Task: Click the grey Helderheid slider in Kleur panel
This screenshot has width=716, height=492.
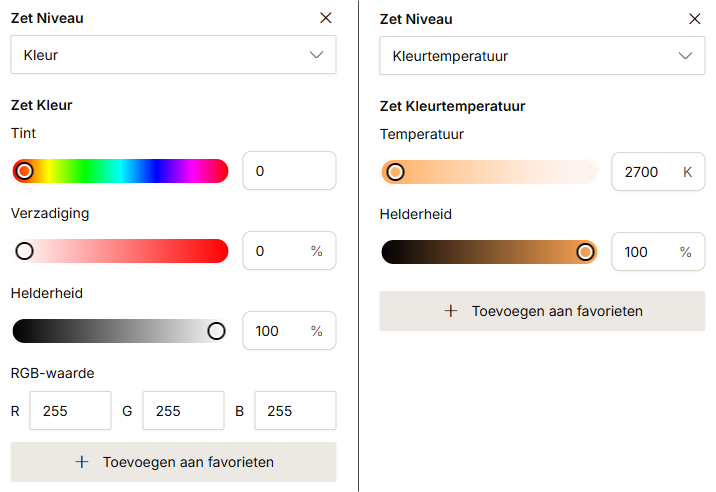Action: pyautogui.click(x=121, y=331)
